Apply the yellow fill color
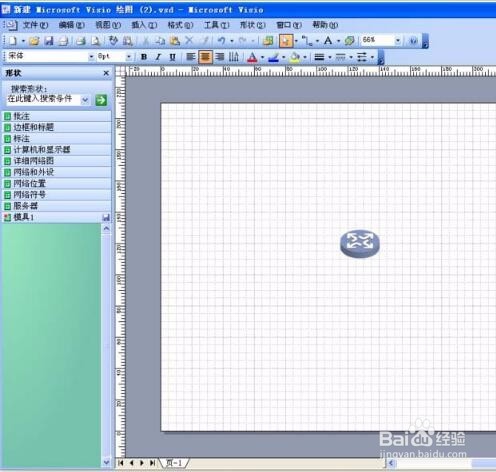 [295, 57]
